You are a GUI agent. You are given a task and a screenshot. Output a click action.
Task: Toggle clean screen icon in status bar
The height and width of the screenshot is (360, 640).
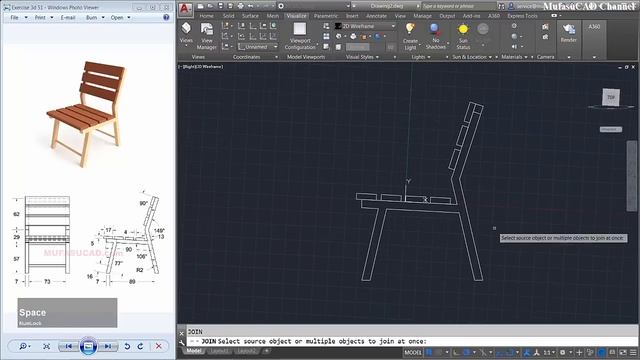tap(623, 352)
